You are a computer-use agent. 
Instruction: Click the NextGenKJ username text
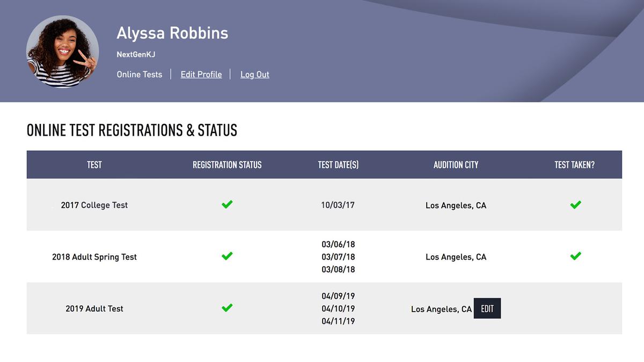tap(136, 55)
